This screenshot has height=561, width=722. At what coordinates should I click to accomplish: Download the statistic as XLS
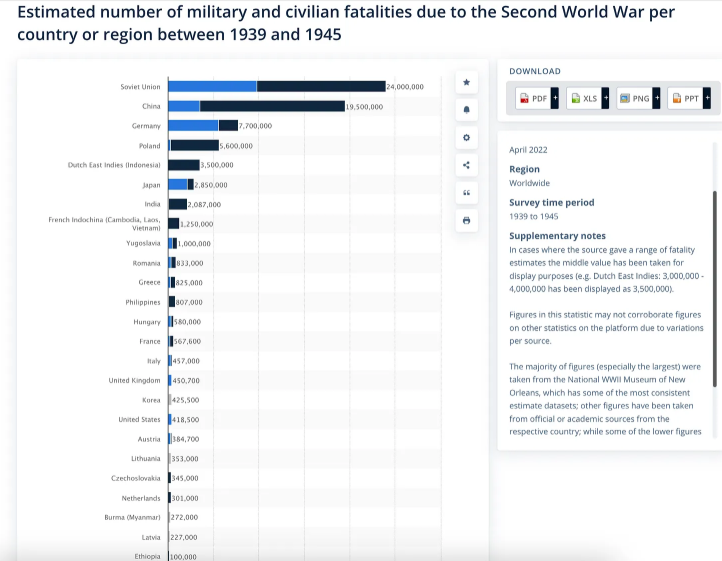tap(583, 98)
